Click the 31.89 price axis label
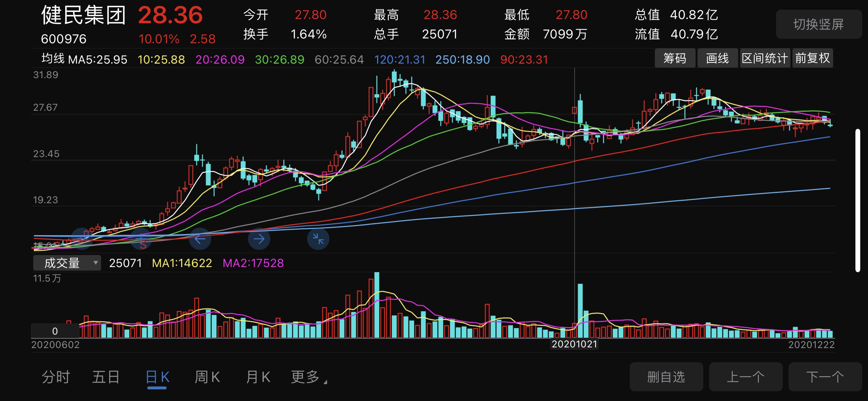 click(46, 75)
